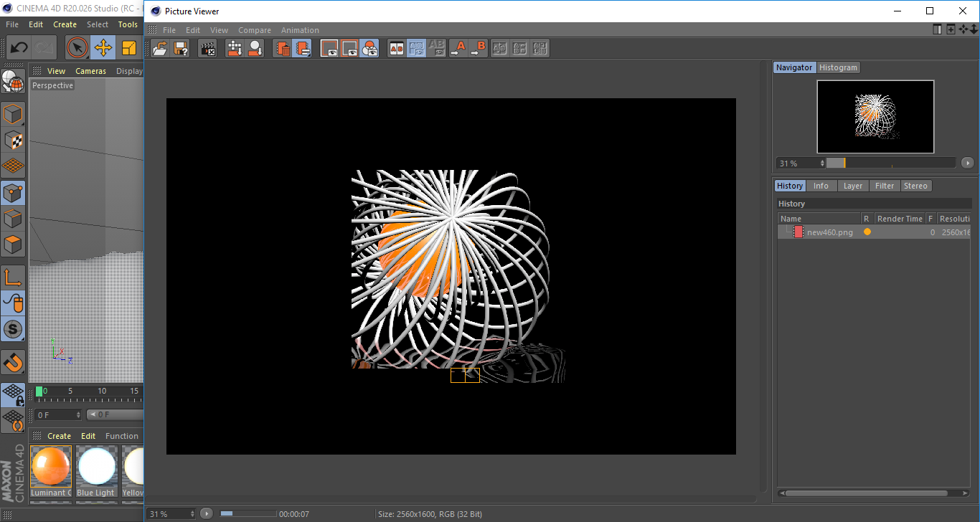The height and width of the screenshot is (522, 980).
Task: Set as foreground object download icon
Action: pyautogui.click(x=235, y=49)
